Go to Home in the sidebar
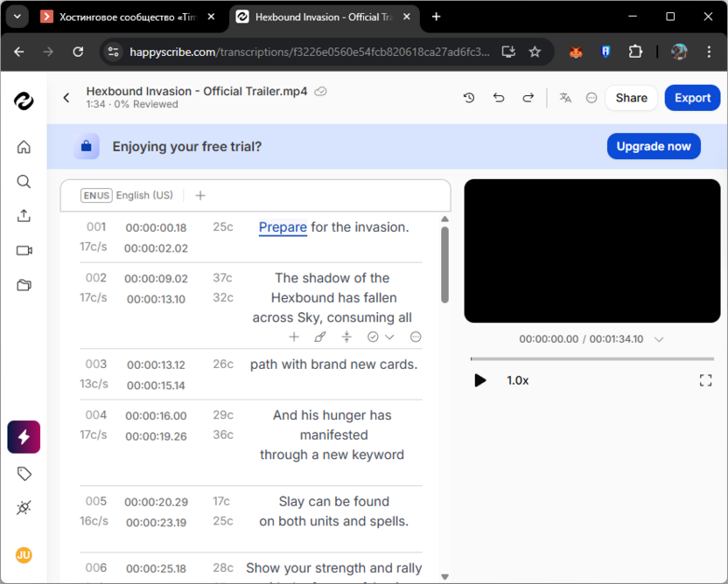 (24, 147)
